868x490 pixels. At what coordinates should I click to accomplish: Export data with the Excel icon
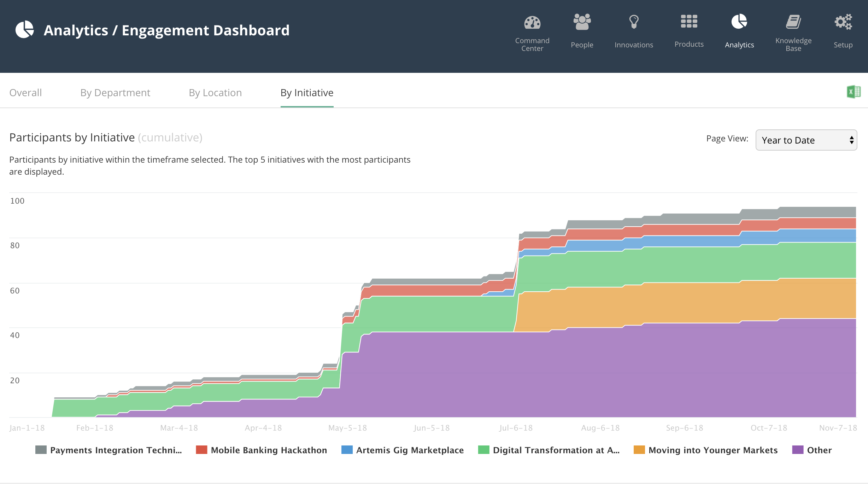854,92
